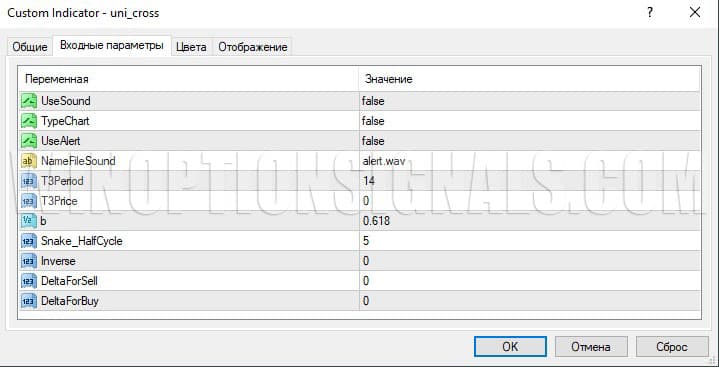Select the T3Price variable name
Image resolution: width=719 pixels, height=367 pixels.
59,201
